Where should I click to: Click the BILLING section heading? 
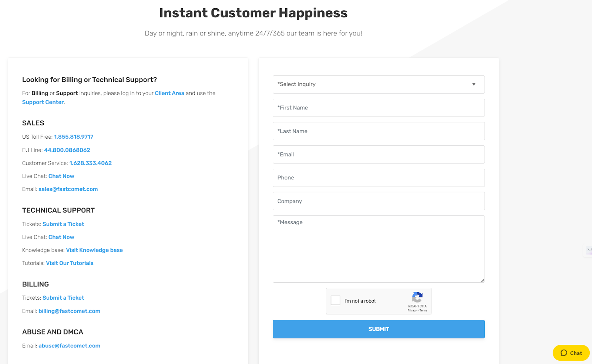(36, 284)
